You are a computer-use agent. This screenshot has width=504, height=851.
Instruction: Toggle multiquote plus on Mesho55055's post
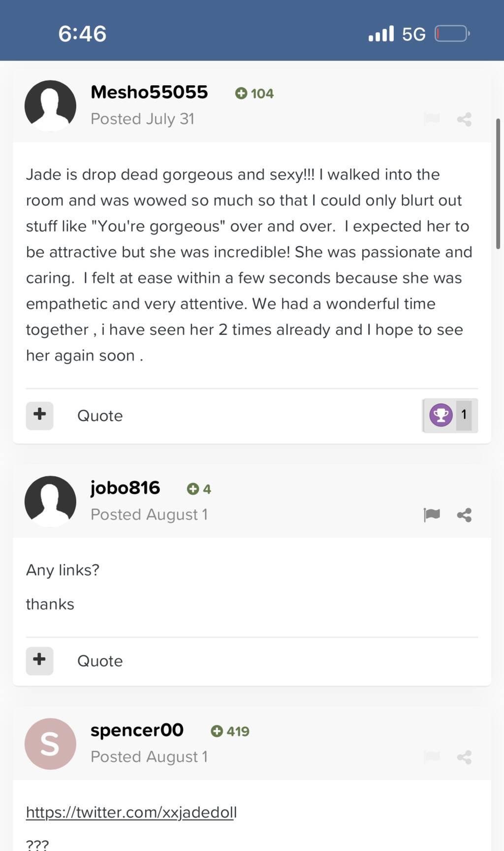39,415
